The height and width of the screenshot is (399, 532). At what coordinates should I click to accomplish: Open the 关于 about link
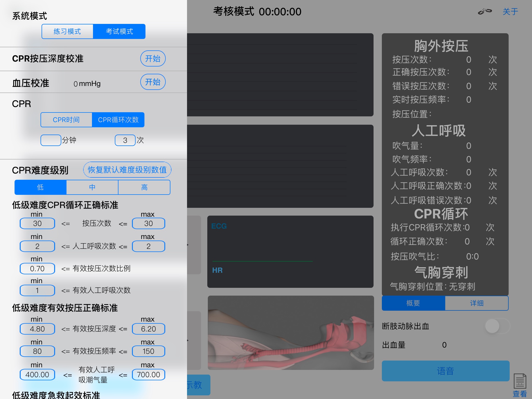(x=510, y=12)
